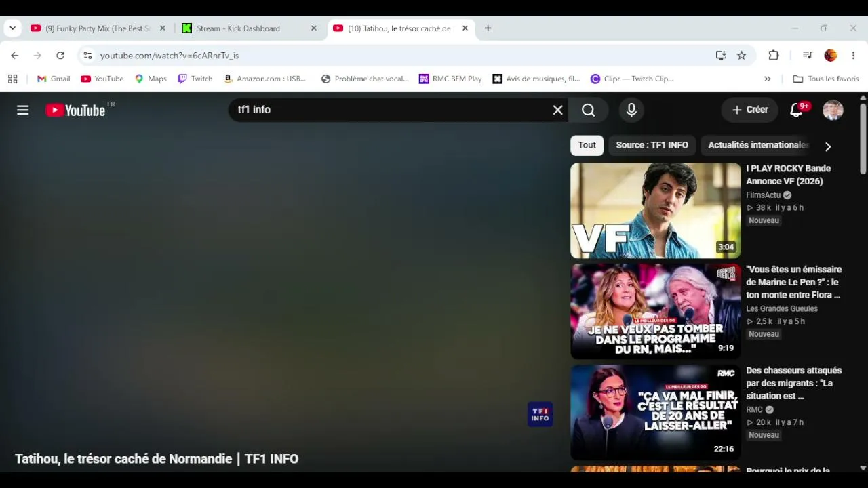868x488 pixels.
Task: Open a new browser tab
Action: tap(488, 28)
